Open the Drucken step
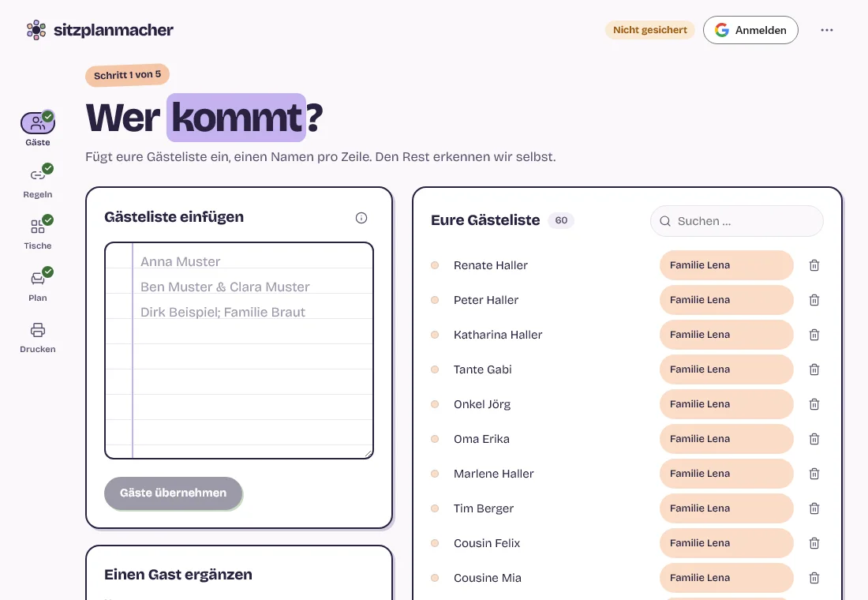Image resolution: width=868 pixels, height=600 pixels. 38,337
